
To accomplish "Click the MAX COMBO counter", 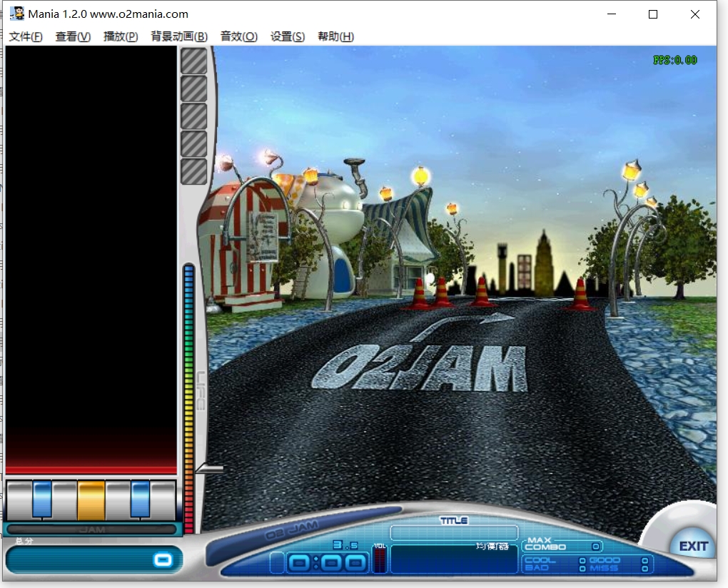I will (562, 546).
